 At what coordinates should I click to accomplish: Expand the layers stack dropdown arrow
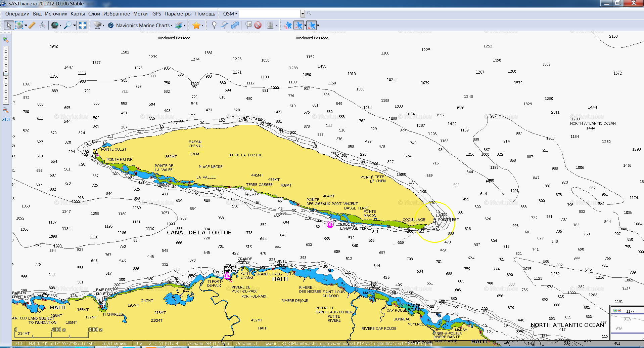click(184, 25)
